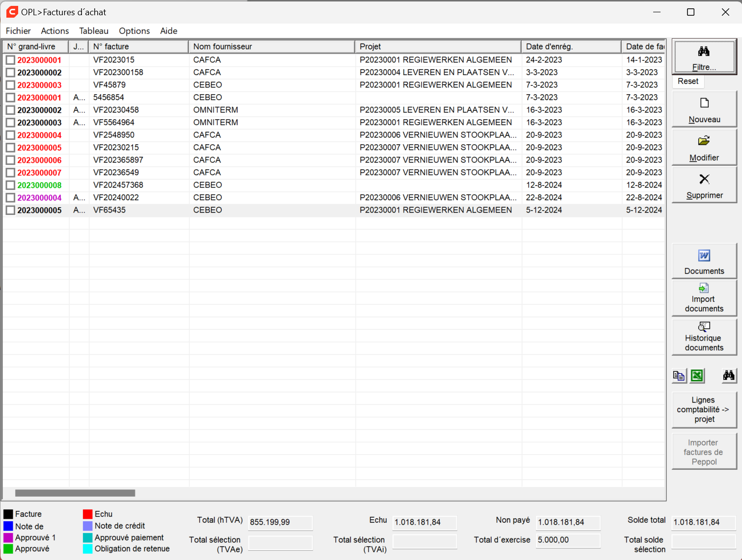Select magenta ledger number 2023000004

point(40,198)
